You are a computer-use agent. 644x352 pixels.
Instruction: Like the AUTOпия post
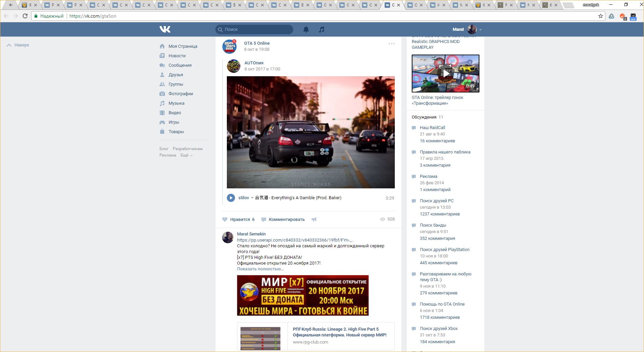click(238, 220)
